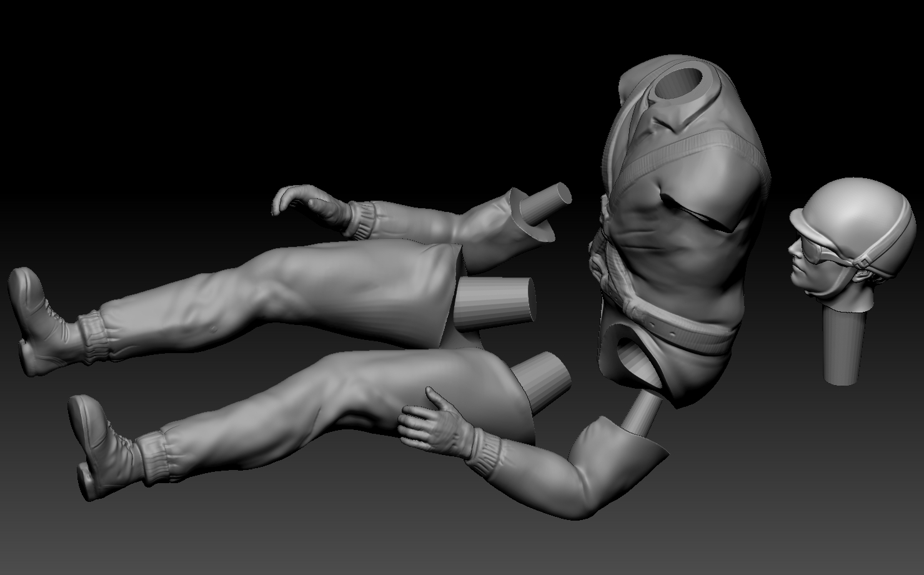Select the connector peg on the lower leg

[541, 382]
